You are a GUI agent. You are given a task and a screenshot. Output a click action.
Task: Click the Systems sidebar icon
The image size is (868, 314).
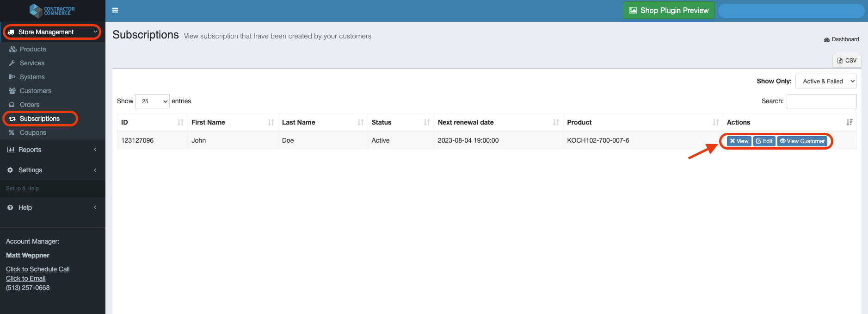click(x=12, y=77)
